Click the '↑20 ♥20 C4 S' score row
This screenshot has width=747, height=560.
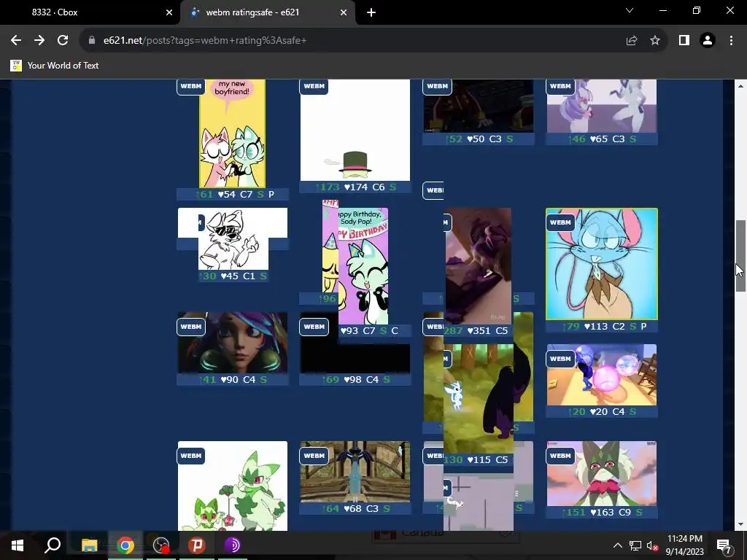[602, 411]
